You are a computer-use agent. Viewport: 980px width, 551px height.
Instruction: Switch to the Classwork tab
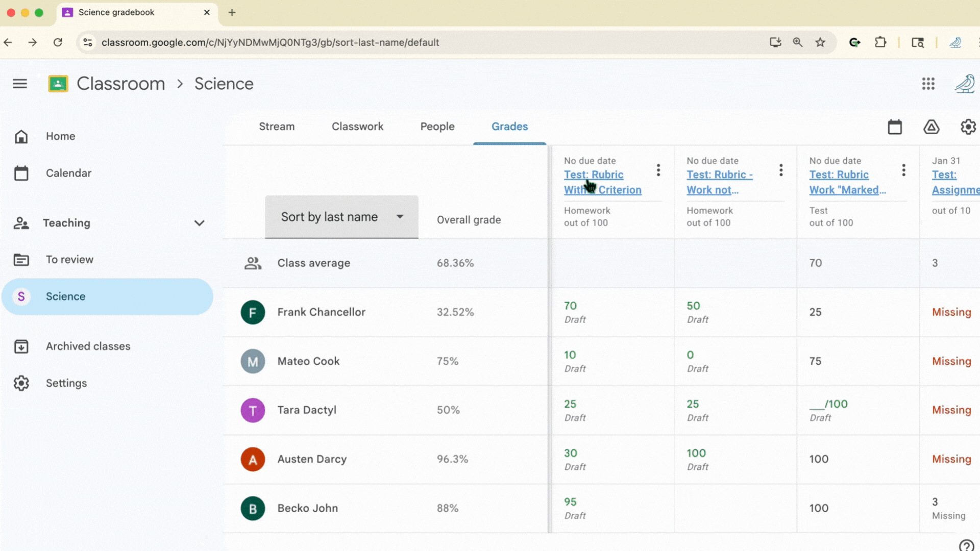(x=357, y=127)
